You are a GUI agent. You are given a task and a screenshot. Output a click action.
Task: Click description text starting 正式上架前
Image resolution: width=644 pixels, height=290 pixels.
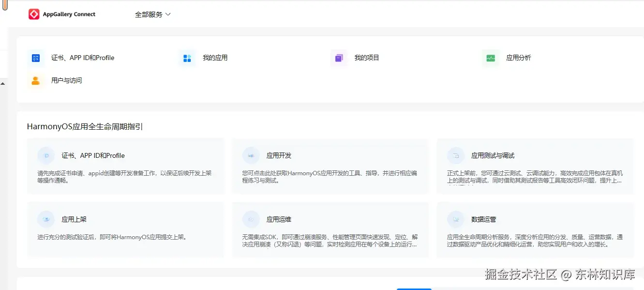coord(535,177)
